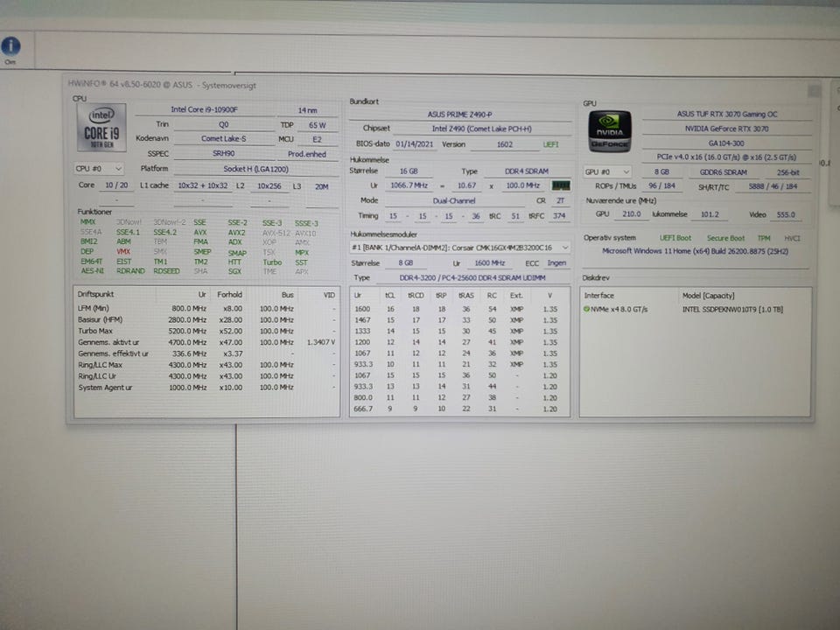
Task: Click the green NVMe drive status icon
Action: (586, 309)
